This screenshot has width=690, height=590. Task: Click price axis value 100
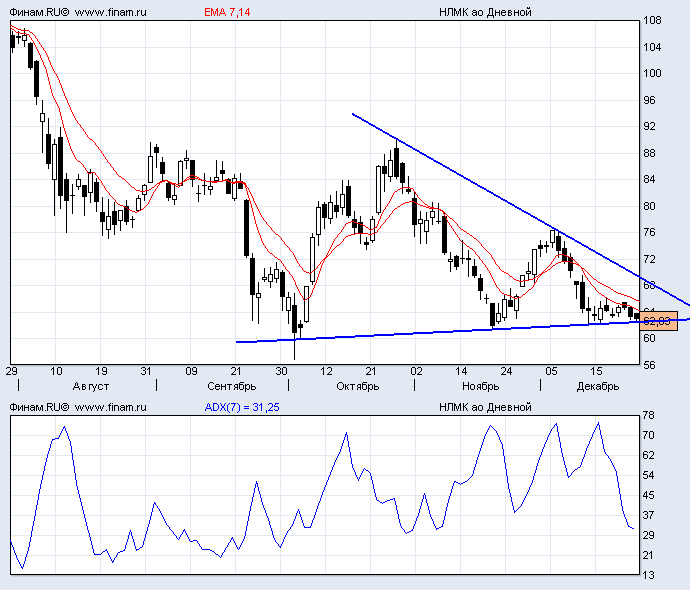point(652,73)
